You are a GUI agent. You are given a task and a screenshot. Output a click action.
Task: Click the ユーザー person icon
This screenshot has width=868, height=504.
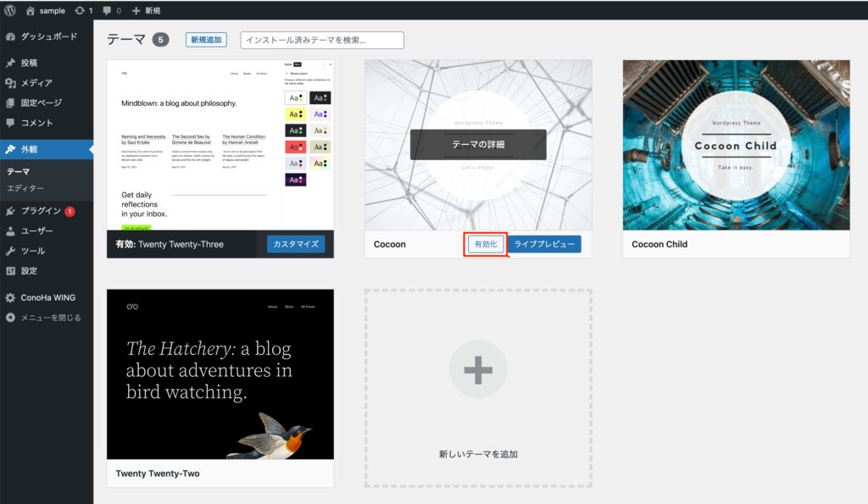(x=10, y=231)
